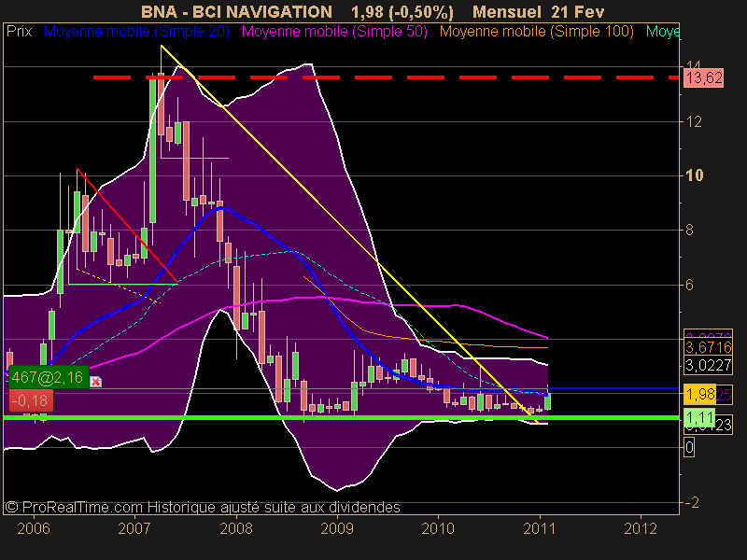
Task: Select the red dashed horizontal resistance line
Action: 386,77
